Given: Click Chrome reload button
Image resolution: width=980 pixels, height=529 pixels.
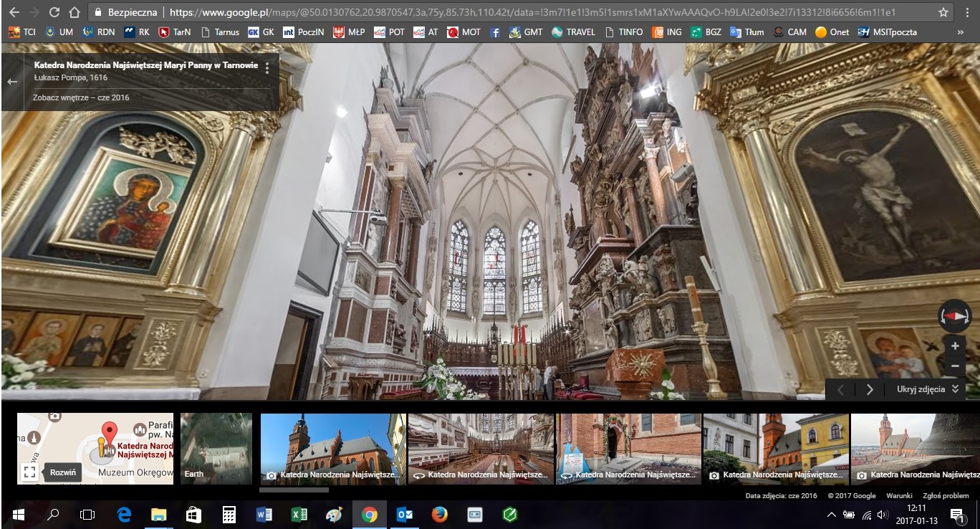Looking at the screenshot, I should pyautogui.click(x=54, y=12).
